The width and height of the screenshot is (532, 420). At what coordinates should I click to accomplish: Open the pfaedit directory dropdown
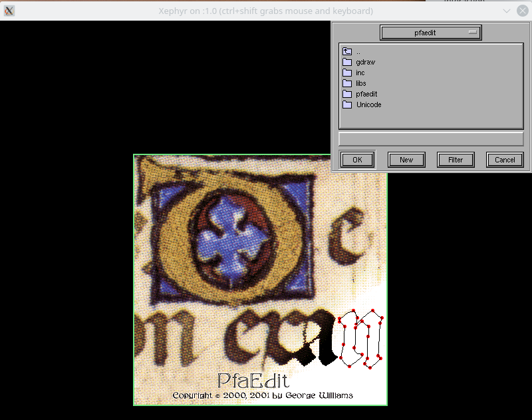pyautogui.click(x=430, y=33)
